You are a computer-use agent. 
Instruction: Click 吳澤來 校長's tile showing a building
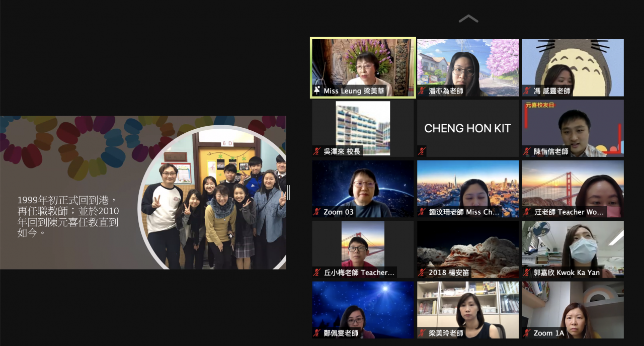point(363,128)
